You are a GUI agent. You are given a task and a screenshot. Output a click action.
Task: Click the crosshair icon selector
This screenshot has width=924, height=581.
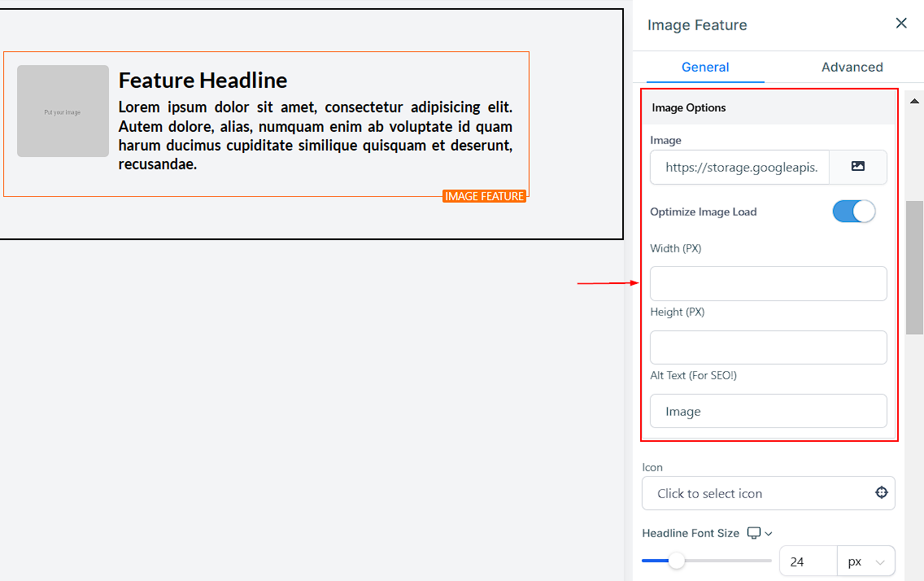pyautogui.click(x=881, y=493)
